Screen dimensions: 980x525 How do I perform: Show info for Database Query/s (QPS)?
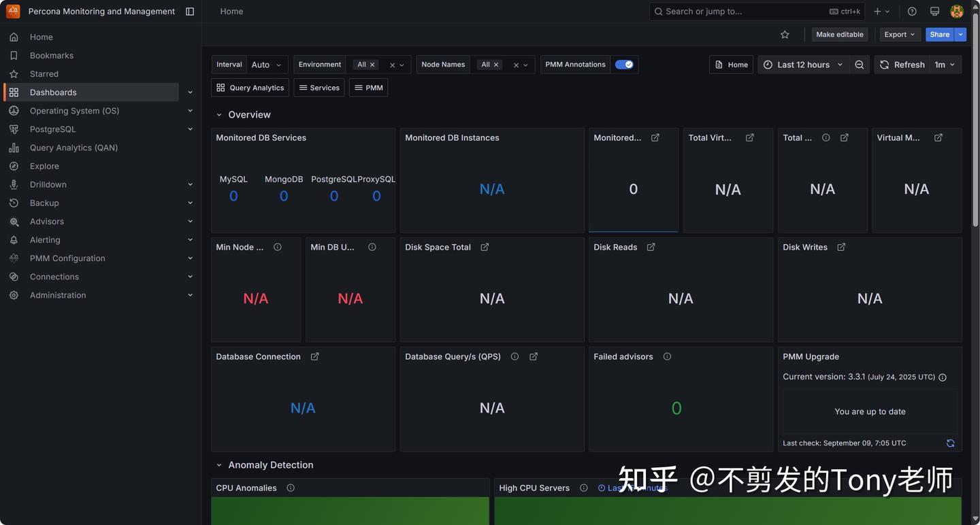tap(514, 356)
